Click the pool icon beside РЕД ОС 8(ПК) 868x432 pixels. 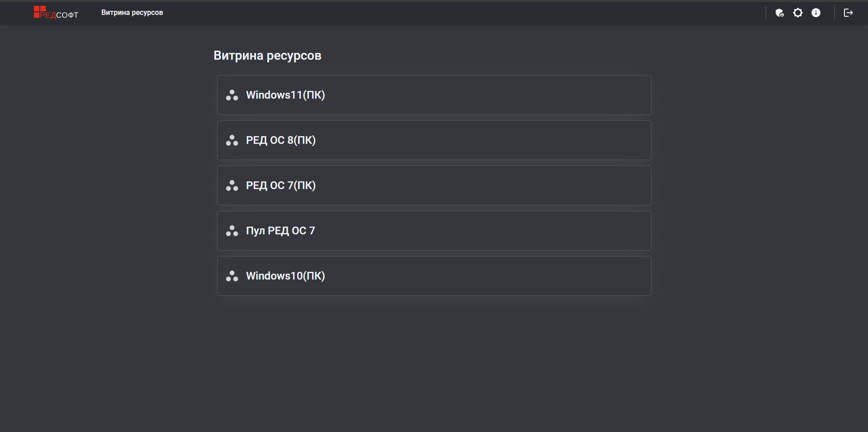click(232, 140)
